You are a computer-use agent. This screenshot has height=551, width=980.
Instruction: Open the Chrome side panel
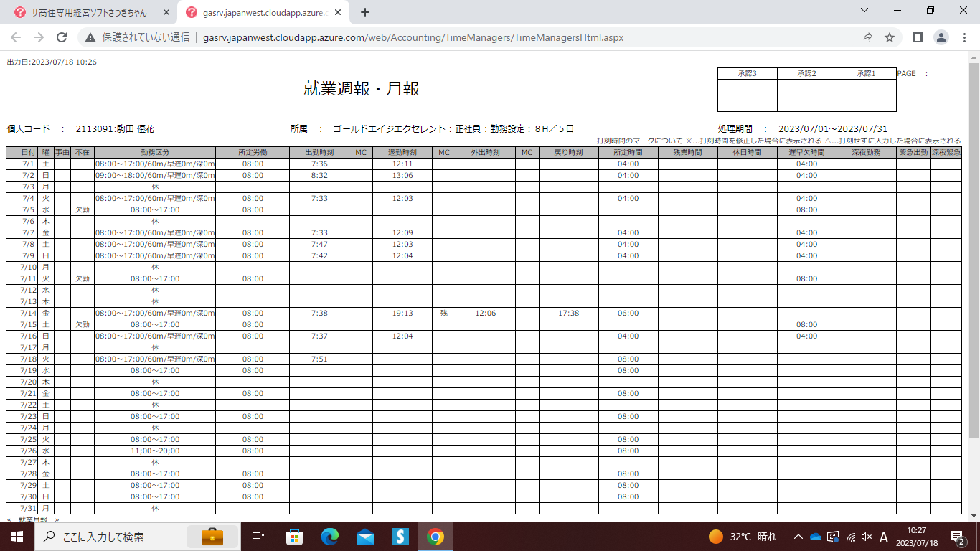pyautogui.click(x=918, y=37)
